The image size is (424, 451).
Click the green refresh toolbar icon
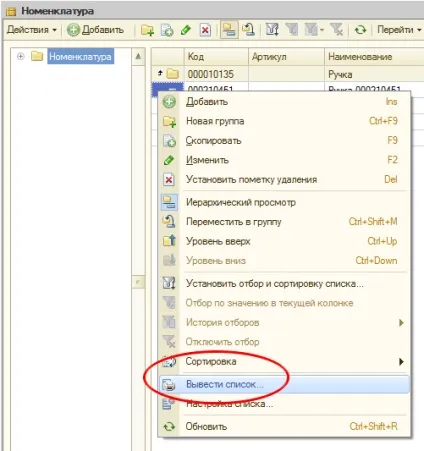tap(360, 30)
